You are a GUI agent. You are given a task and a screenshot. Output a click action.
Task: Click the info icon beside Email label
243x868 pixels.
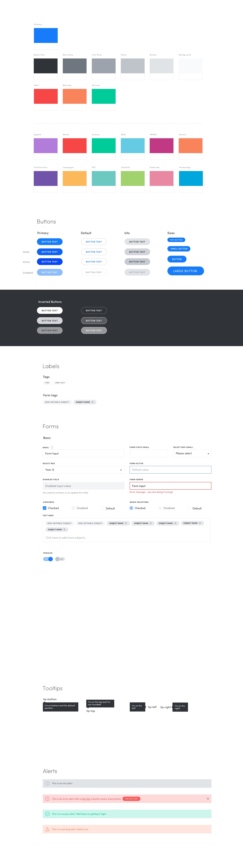[52, 447]
